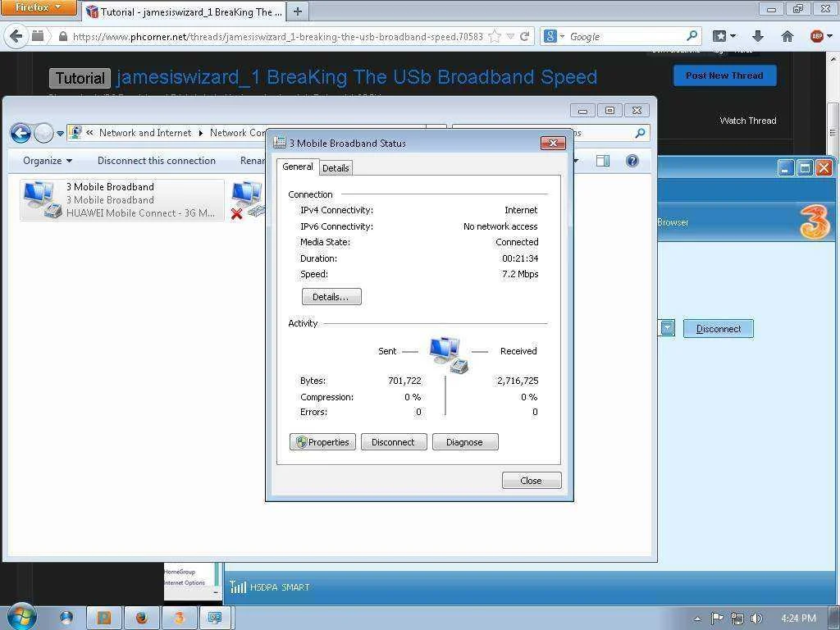Click the Watch Thread link

point(748,121)
